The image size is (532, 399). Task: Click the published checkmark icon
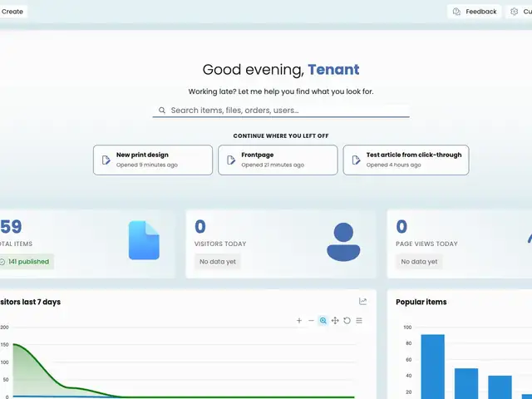(2, 262)
